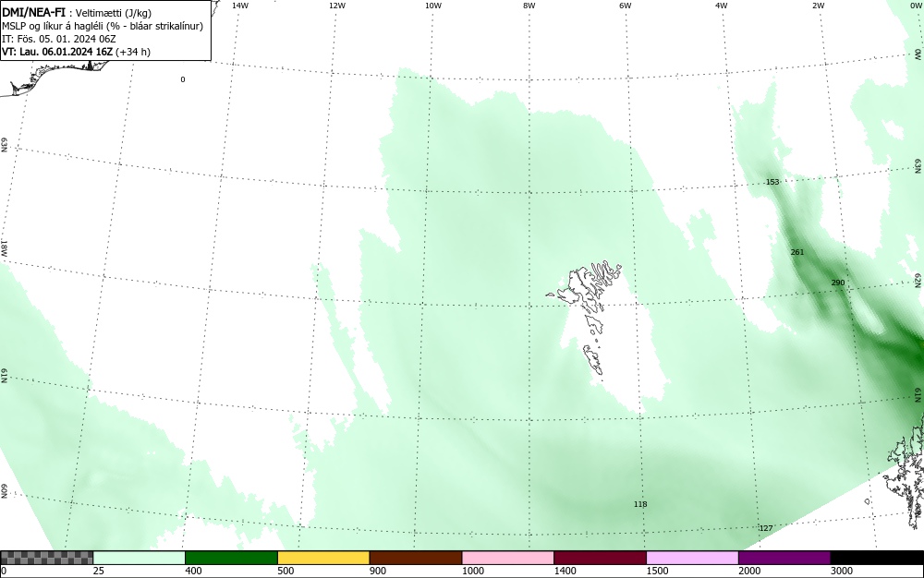Click the 2W longitude label
The height and width of the screenshot is (578, 924).
coord(818,6)
